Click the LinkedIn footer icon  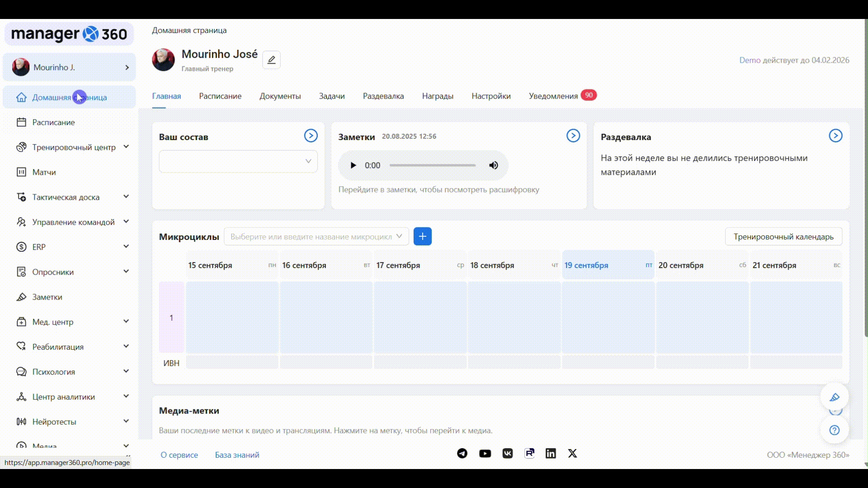tap(550, 453)
